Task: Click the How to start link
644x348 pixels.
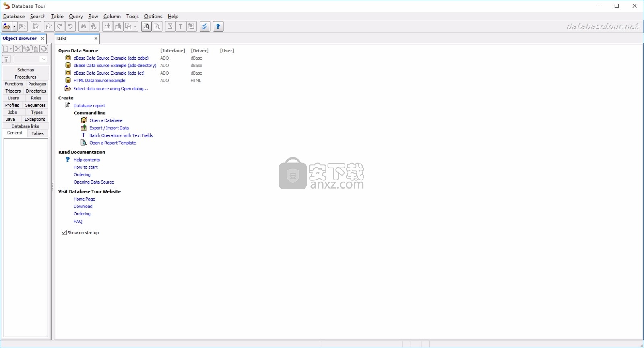Action: [86, 167]
